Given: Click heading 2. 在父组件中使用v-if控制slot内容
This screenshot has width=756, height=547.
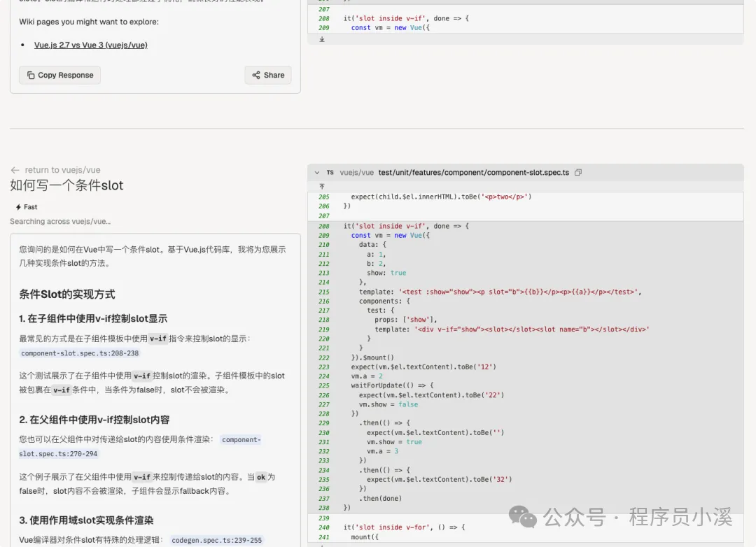Looking at the screenshot, I should click(94, 420).
